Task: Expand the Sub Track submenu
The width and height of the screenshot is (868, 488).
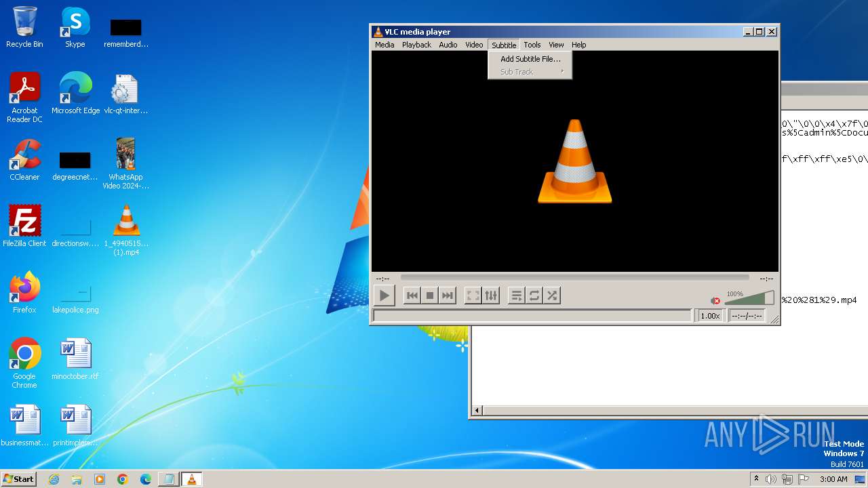Action: click(530, 72)
